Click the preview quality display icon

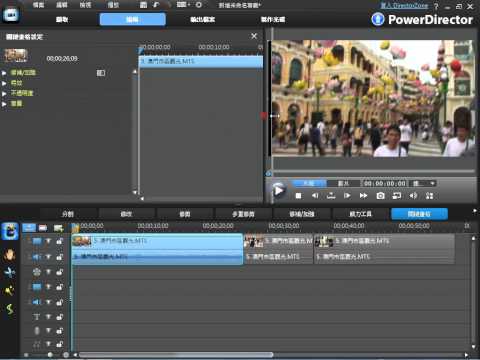click(397, 196)
